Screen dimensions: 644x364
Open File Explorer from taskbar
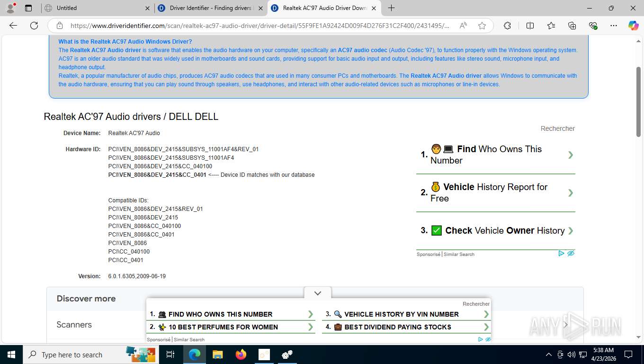pos(217,355)
